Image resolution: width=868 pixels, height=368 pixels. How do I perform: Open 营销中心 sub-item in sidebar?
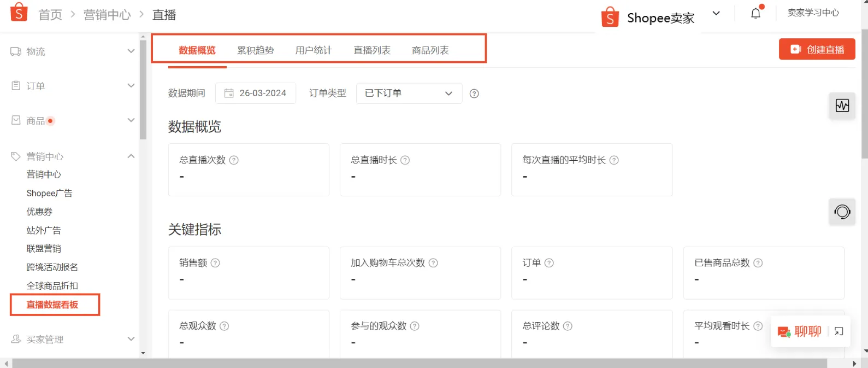pos(44,174)
